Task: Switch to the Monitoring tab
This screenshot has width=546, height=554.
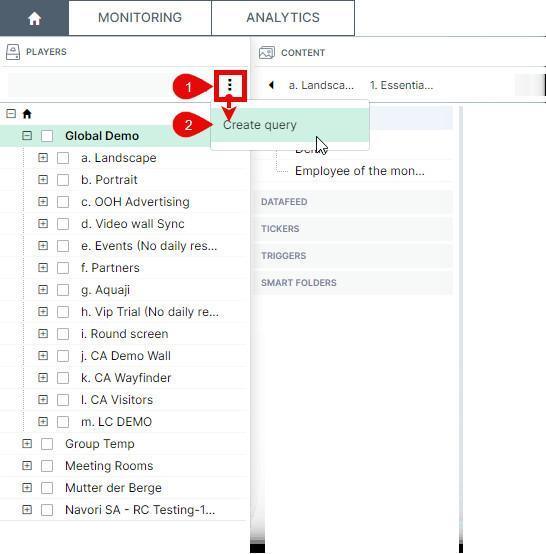Action: [x=140, y=18]
